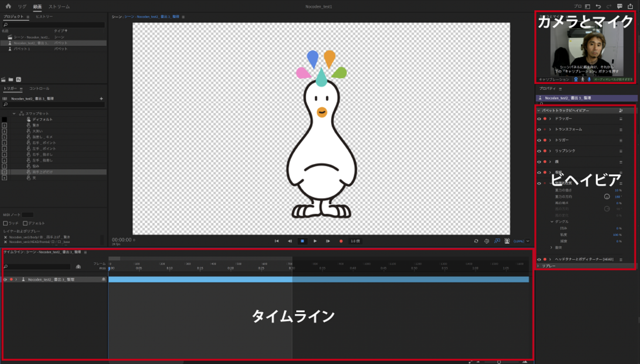This screenshot has height=364, width=640.
Task: Step back one frame
Action: click(290, 241)
